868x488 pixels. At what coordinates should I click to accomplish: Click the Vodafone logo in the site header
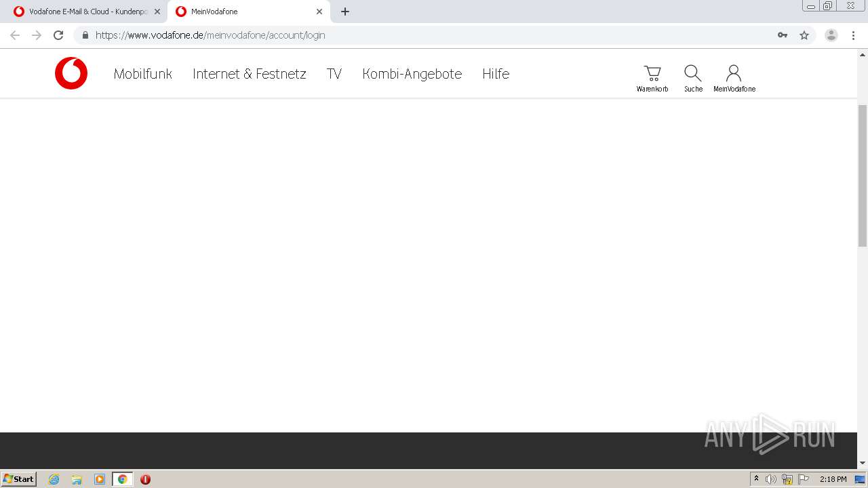pyautogui.click(x=71, y=73)
